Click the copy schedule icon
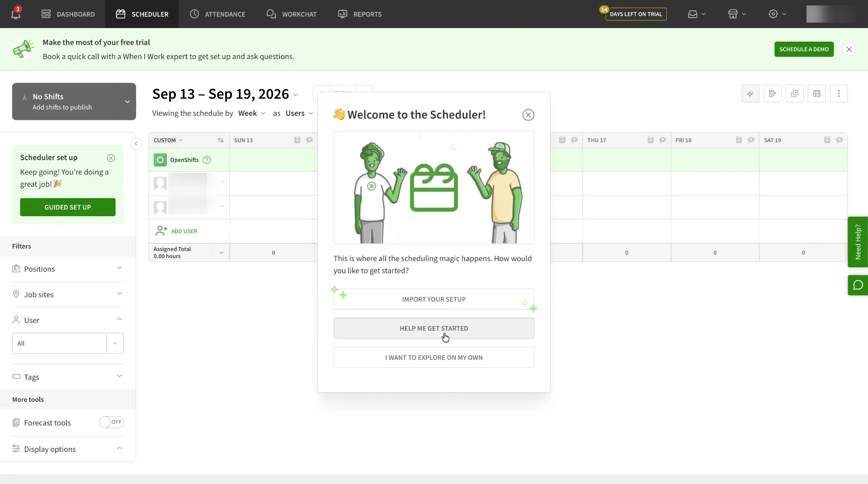The height and width of the screenshot is (484, 868). point(795,94)
